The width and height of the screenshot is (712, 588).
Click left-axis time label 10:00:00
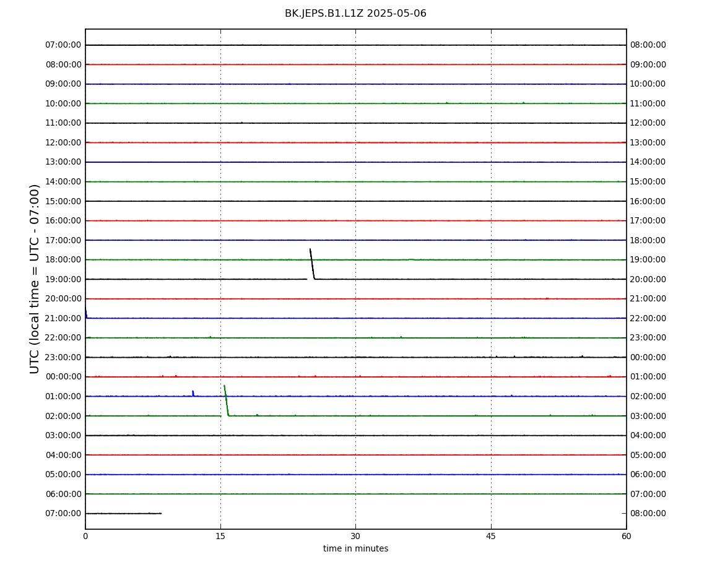point(63,103)
